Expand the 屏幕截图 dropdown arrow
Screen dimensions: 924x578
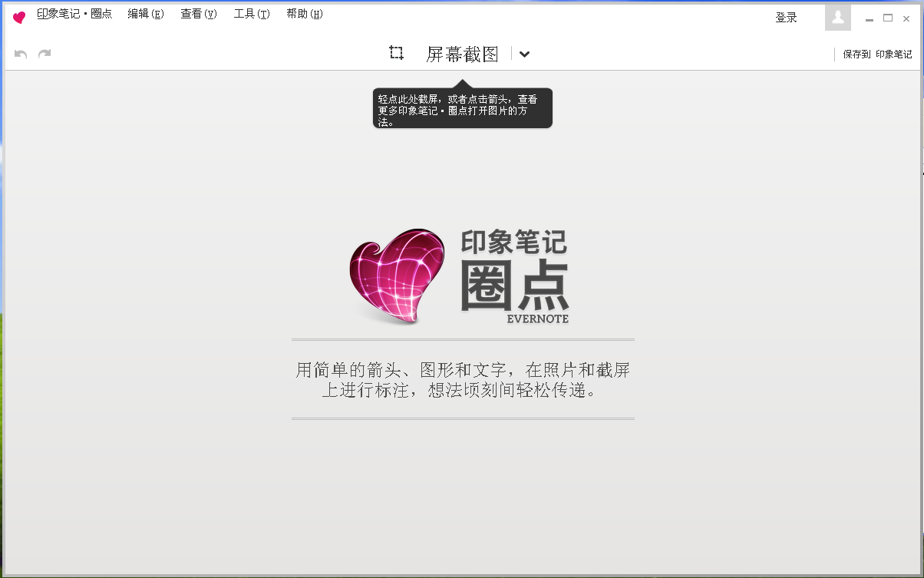[524, 54]
